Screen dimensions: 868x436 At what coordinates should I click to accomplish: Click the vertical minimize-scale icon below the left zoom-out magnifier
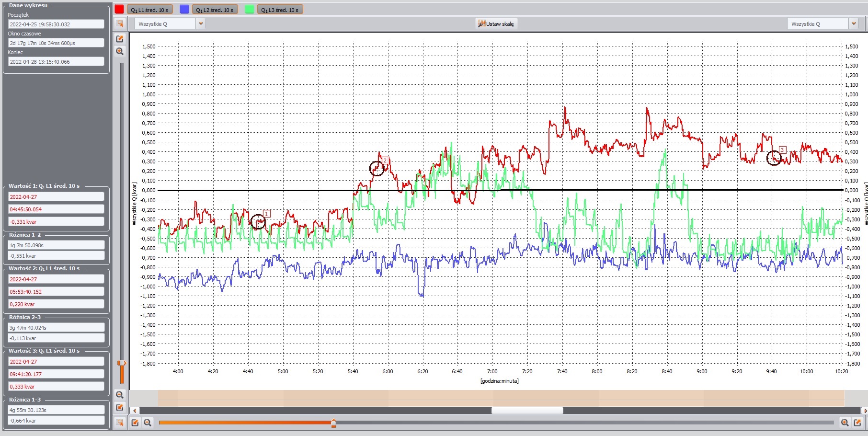(120, 407)
